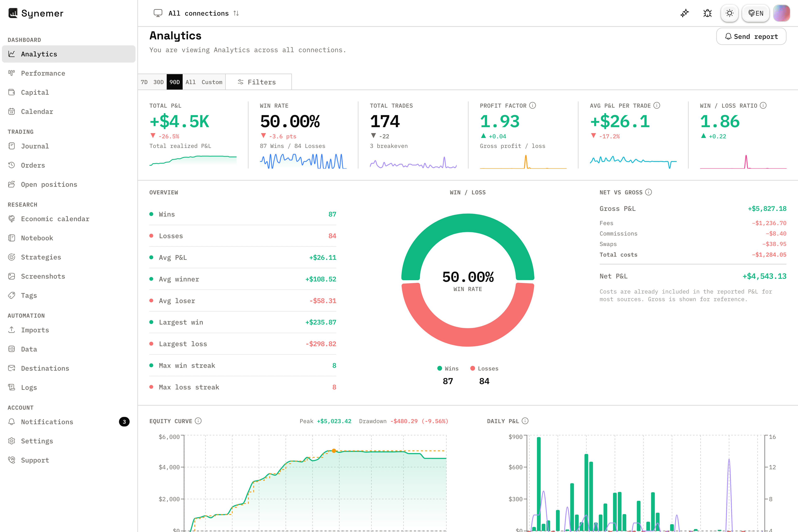Click the Win / Loss Ratio info icon

point(763,106)
